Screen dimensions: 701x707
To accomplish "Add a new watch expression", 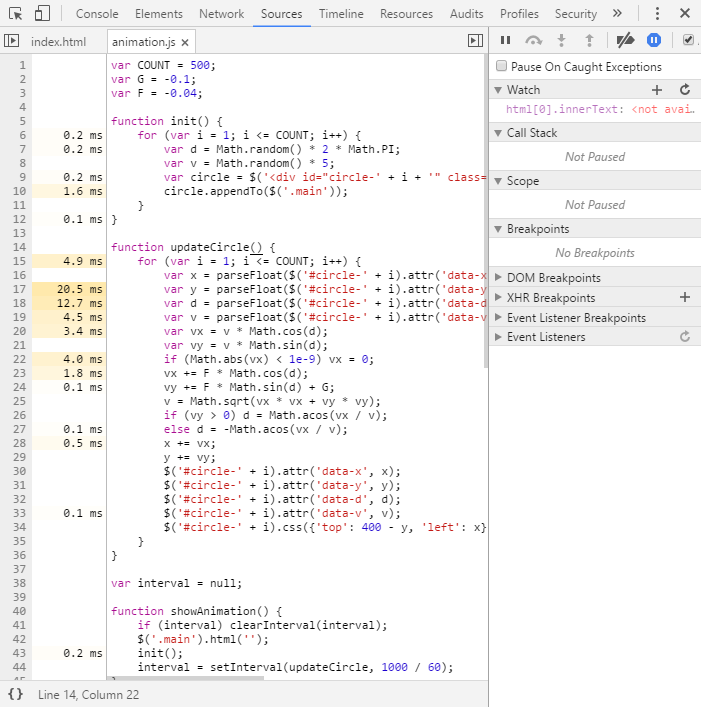I will 657,90.
